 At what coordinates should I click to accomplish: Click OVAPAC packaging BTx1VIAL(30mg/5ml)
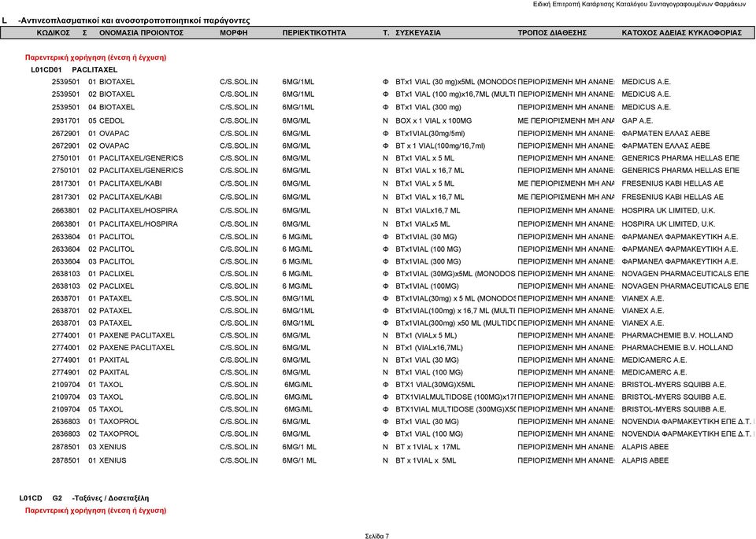pyautogui.click(x=430, y=134)
